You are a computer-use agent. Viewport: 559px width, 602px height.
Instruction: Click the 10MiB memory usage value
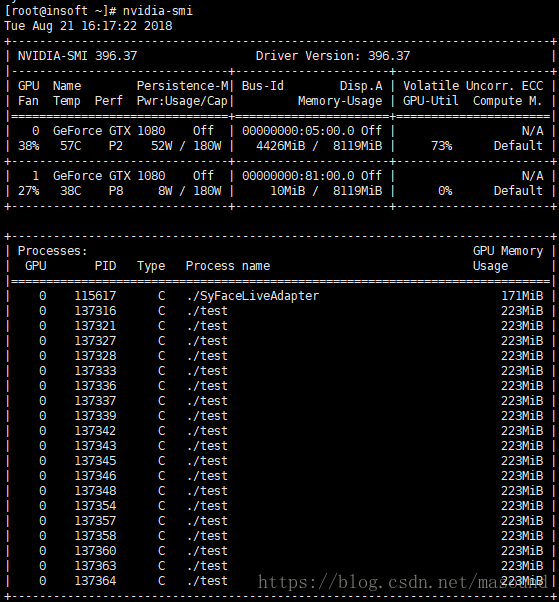point(288,191)
